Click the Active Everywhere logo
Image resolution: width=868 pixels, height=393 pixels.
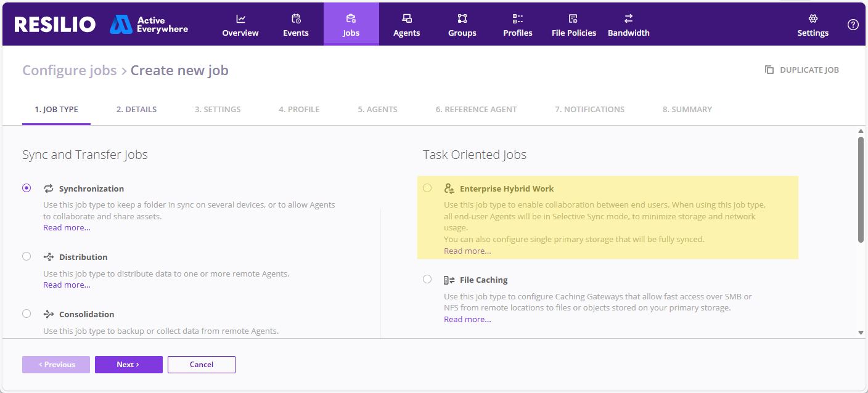coord(149,25)
